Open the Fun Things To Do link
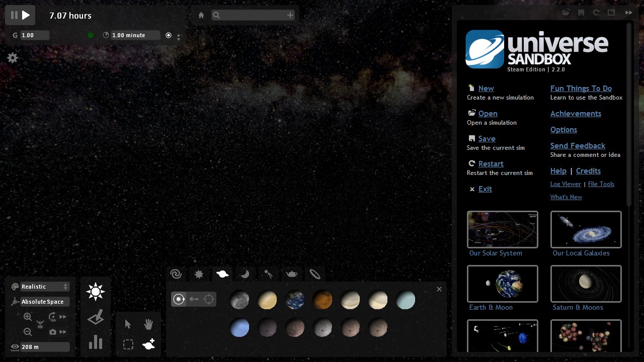The height and width of the screenshot is (362, 644). [581, 88]
